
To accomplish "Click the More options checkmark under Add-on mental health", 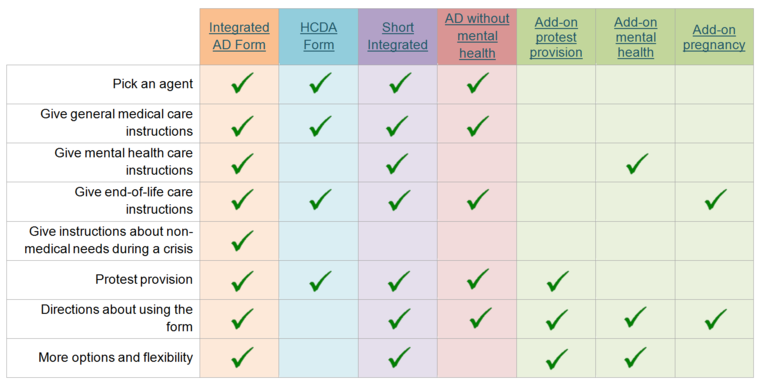I will coord(635,358).
